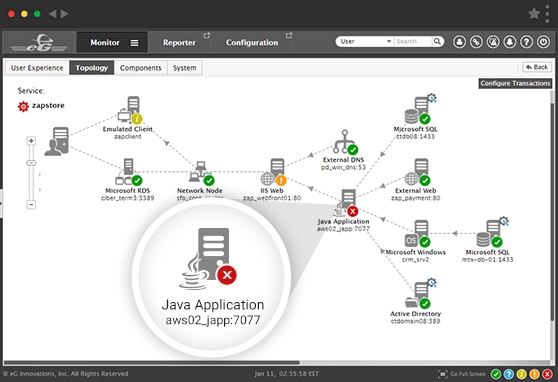Click the browser bookmark star icon

(x=534, y=14)
